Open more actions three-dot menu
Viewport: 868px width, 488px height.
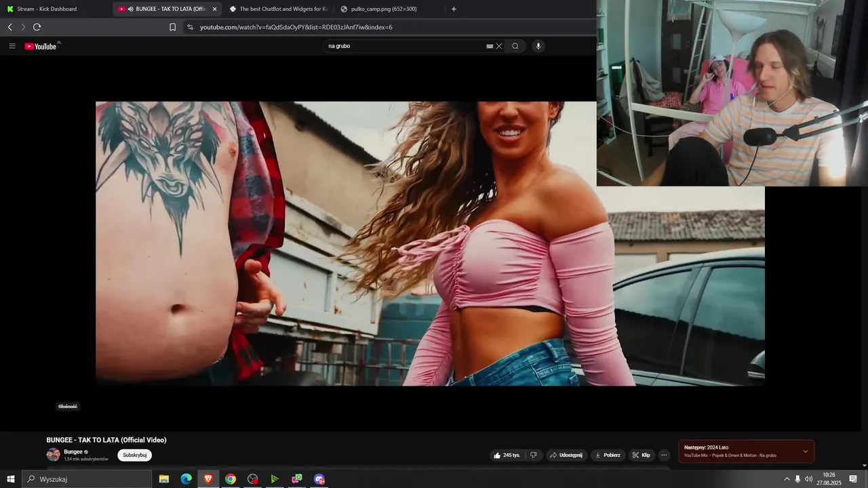click(x=664, y=455)
